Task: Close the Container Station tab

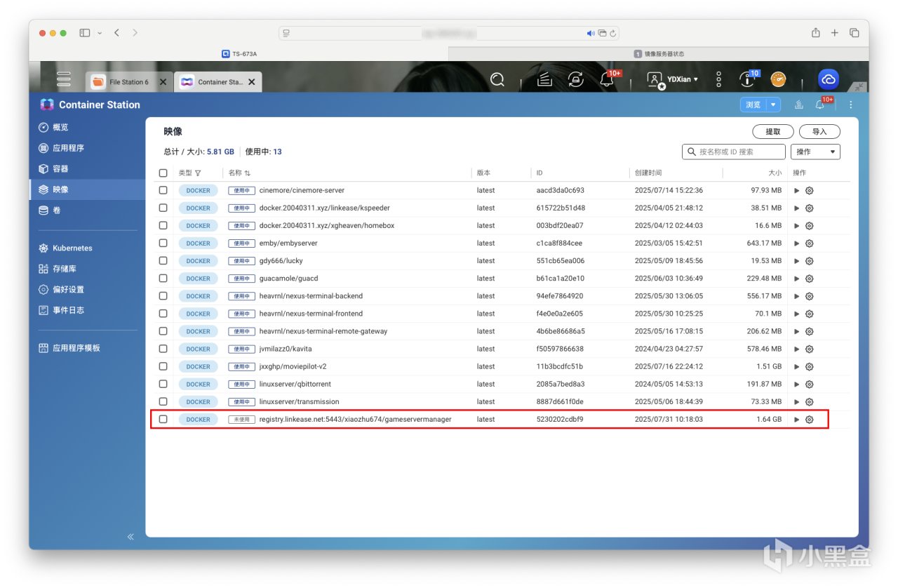Action: point(251,82)
